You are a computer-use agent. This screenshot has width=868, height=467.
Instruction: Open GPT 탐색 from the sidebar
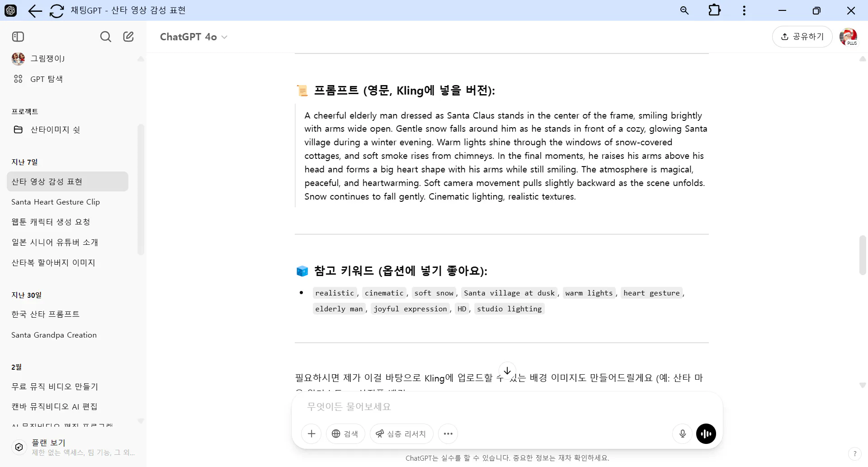(x=46, y=78)
